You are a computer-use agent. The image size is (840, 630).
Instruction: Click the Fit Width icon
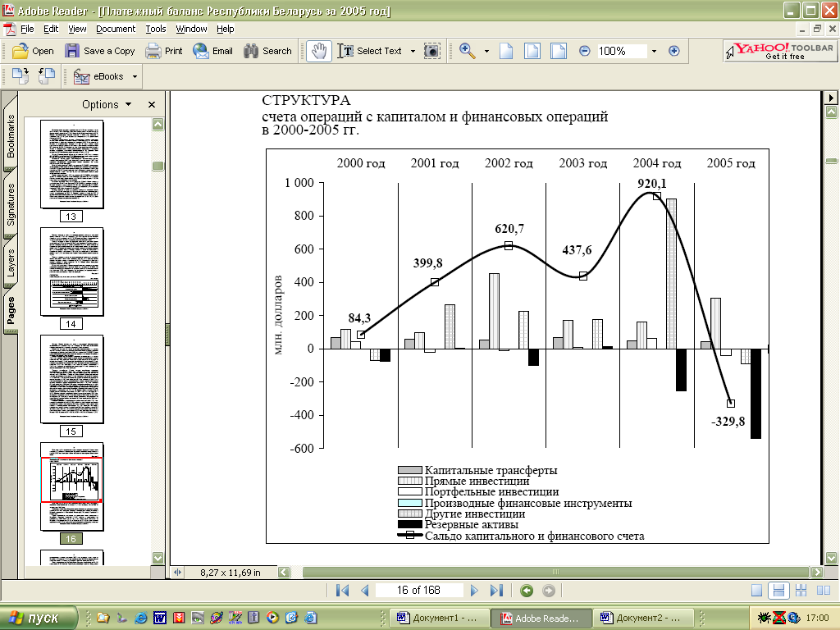pyautogui.click(x=558, y=51)
